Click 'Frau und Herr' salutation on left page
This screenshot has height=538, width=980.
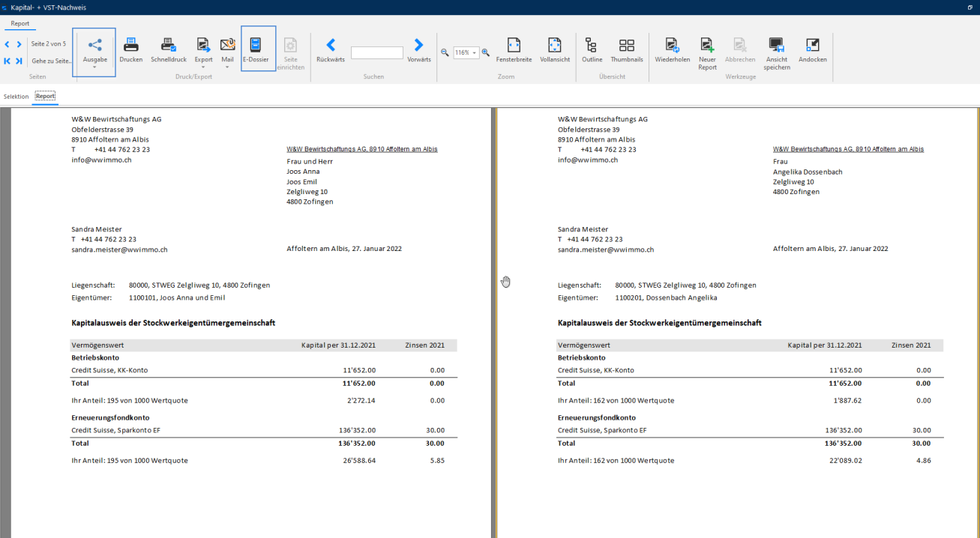tap(310, 161)
